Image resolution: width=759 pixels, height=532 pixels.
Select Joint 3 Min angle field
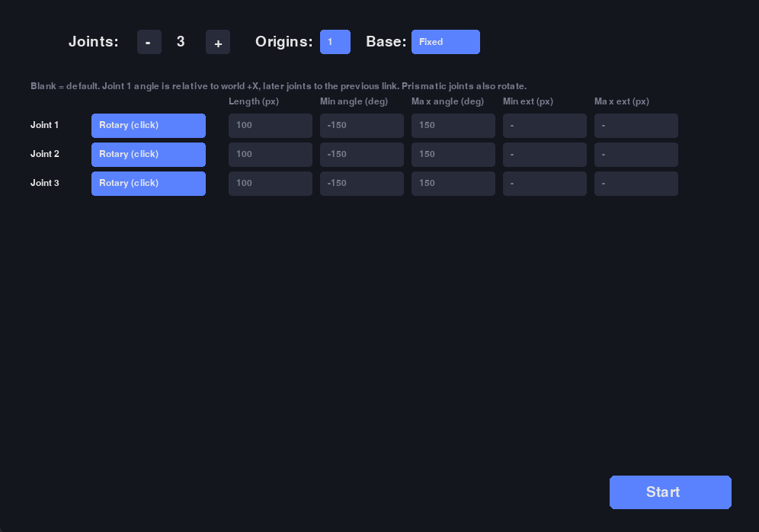(361, 184)
